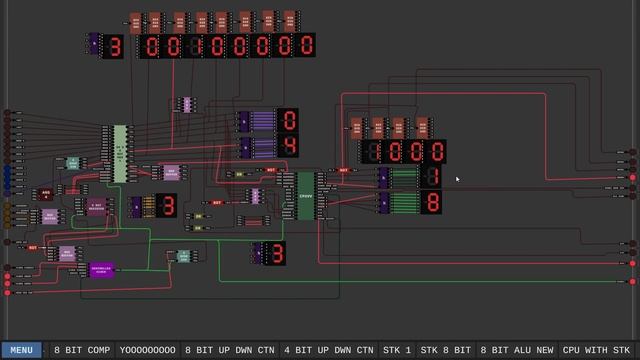Select 8 BIT ALU NEW in chip bar
The height and width of the screenshot is (360, 640).
pos(517,350)
